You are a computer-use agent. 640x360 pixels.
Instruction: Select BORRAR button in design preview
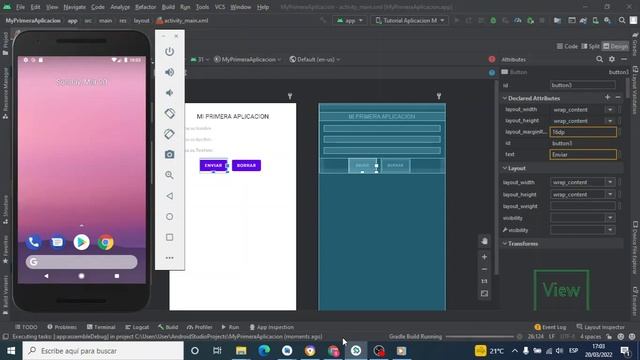(247, 165)
